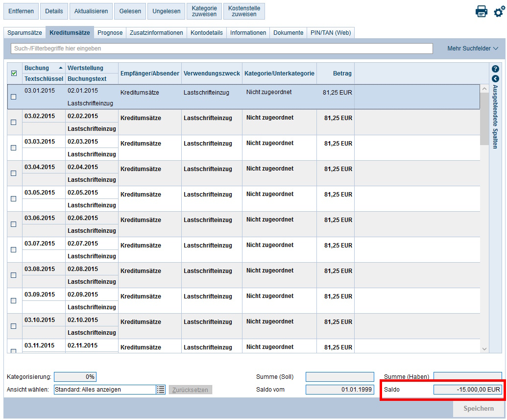The image size is (507, 420).
Task: Click the search and filter input field
Action: (222, 49)
